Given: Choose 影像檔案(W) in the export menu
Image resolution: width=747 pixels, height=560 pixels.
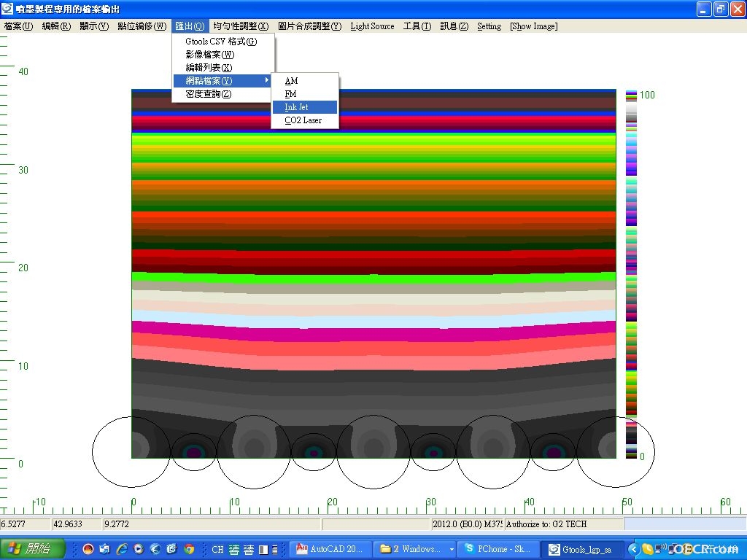Looking at the screenshot, I should point(223,54).
